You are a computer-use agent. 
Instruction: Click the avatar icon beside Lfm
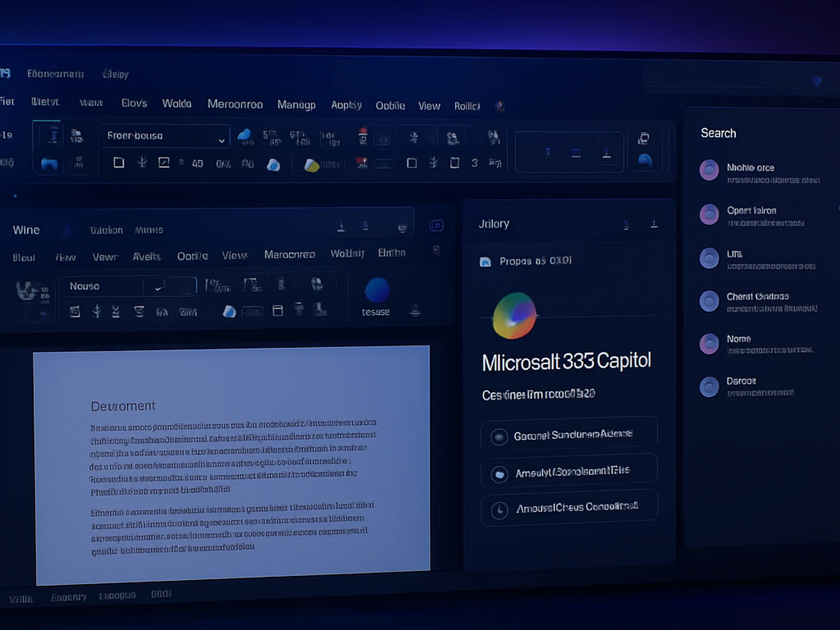709,258
